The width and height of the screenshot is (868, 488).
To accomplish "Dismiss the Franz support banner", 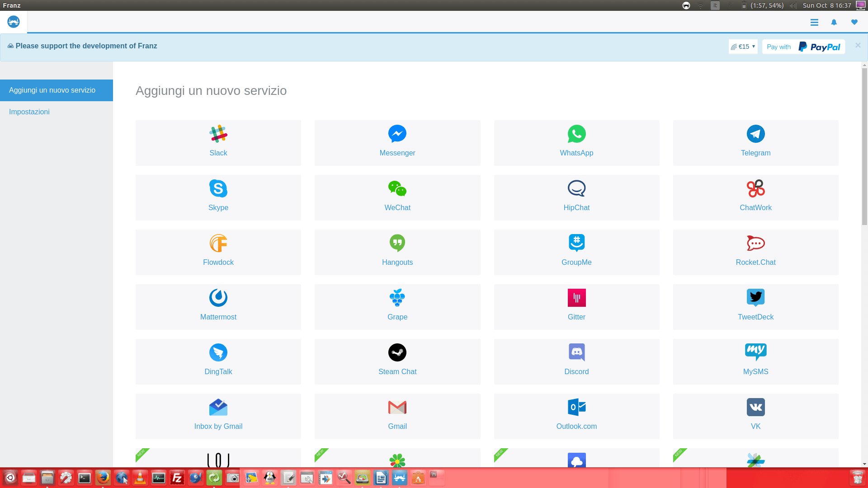I will tap(858, 45).
